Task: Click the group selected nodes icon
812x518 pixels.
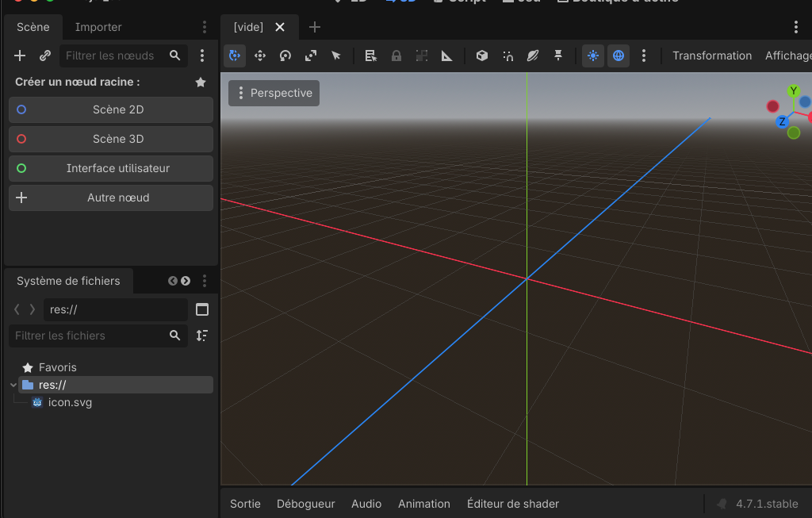Action: pyautogui.click(x=422, y=56)
